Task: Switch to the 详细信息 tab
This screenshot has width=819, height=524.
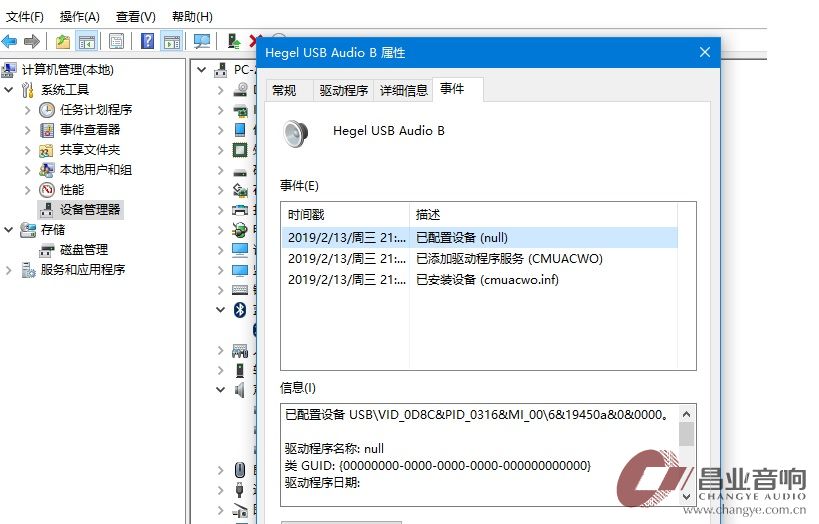Action: tap(403, 90)
